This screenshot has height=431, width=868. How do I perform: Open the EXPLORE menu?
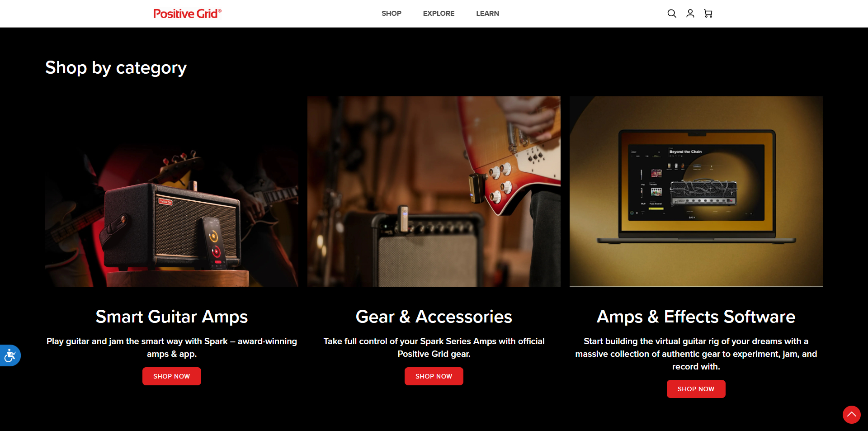click(x=439, y=14)
